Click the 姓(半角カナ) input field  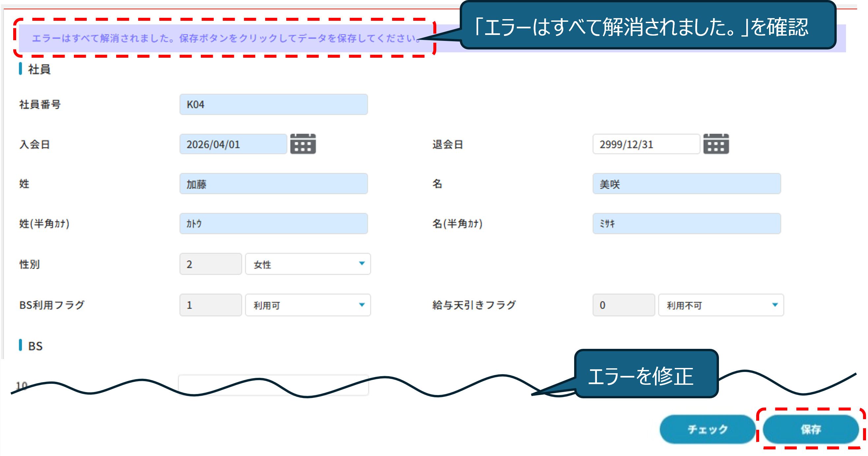tap(273, 224)
